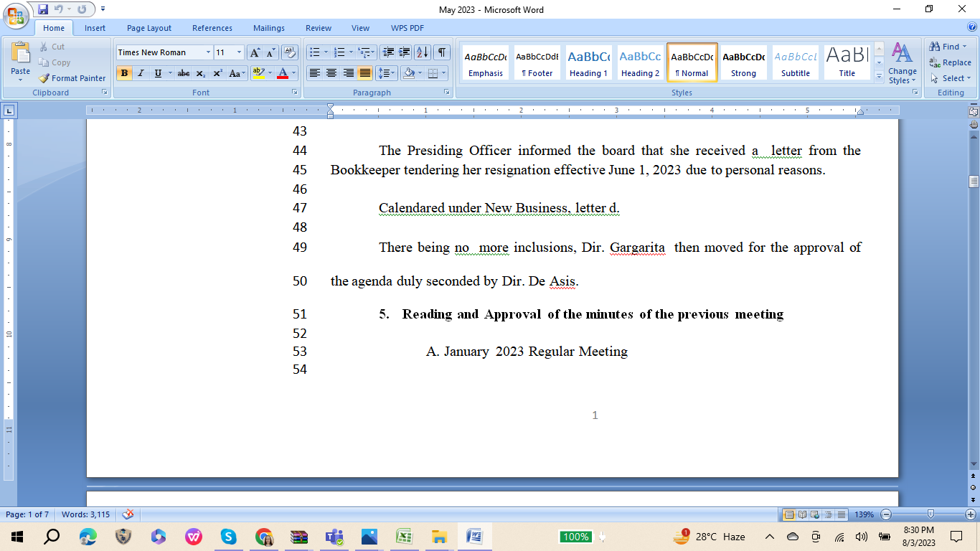Switch to the Insert tab
Image resolution: width=980 pixels, height=551 pixels.
pyautogui.click(x=95, y=28)
